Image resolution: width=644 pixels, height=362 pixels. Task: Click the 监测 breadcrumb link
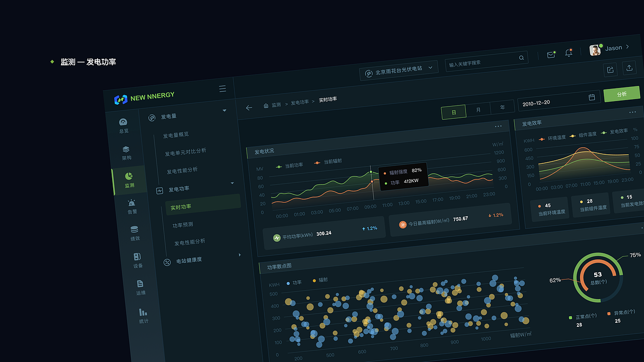pos(276,105)
